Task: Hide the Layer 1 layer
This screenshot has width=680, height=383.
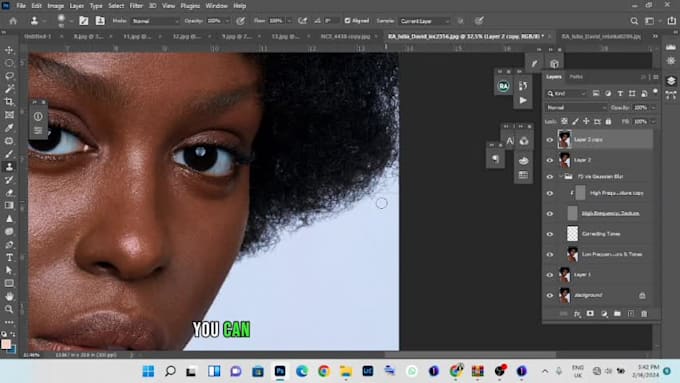Action: click(550, 275)
